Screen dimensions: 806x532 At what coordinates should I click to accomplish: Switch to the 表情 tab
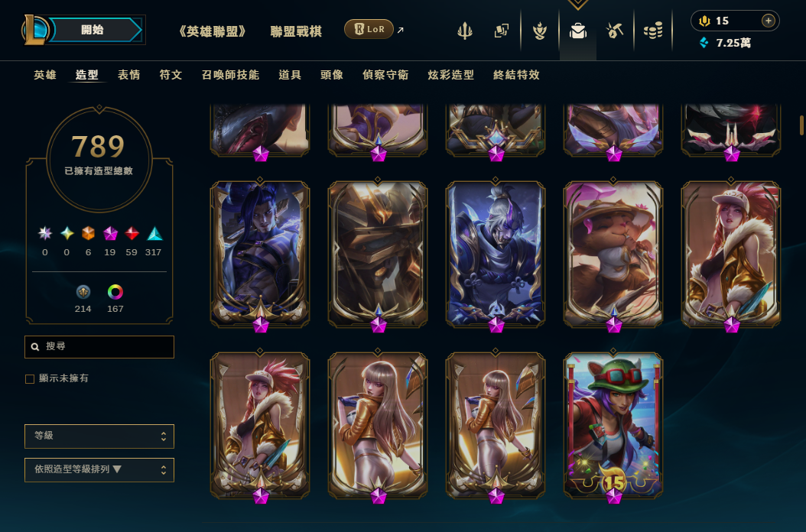(129, 75)
